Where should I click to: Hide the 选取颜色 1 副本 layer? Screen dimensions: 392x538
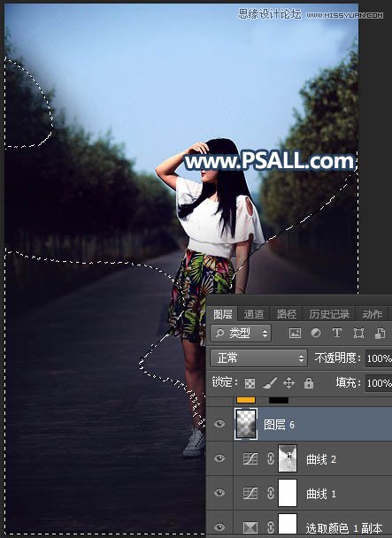219,526
